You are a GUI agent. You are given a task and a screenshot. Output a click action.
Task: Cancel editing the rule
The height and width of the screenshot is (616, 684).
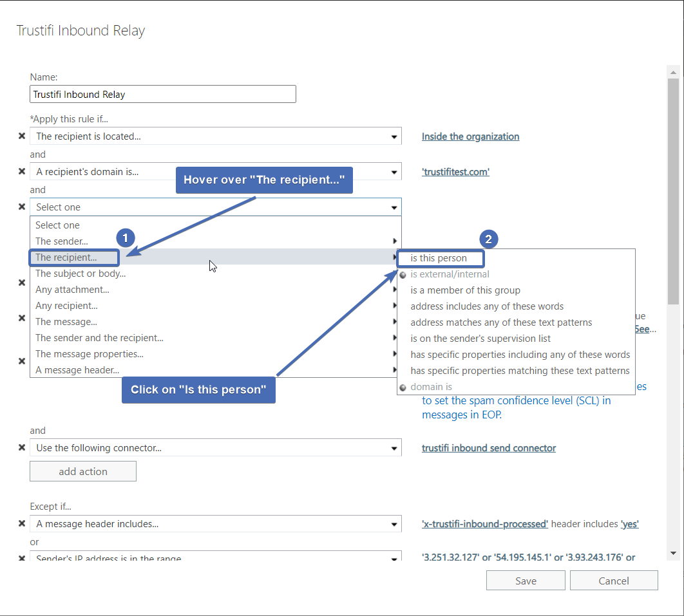614,581
